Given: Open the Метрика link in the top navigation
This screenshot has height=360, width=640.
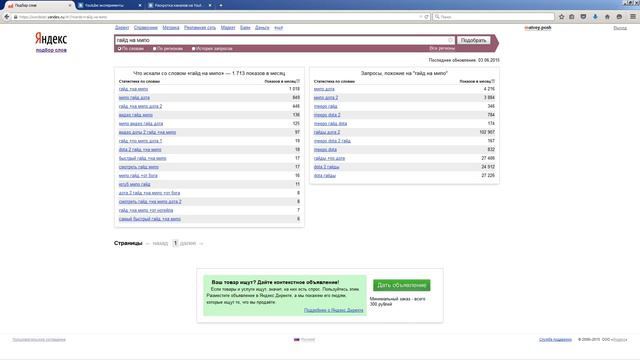Looking at the screenshot, I should pos(171,28).
